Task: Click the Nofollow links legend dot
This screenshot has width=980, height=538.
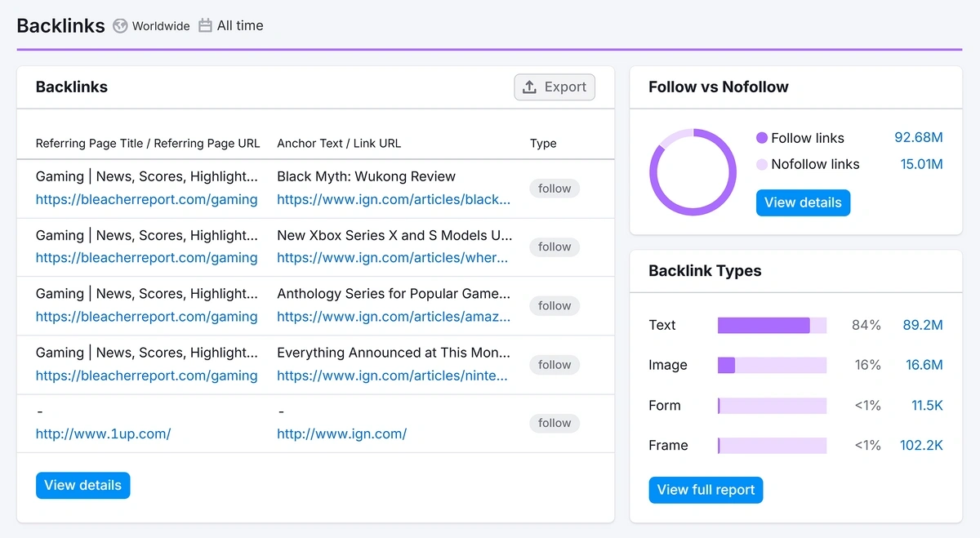Action: pyautogui.click(x=762, y=164)
